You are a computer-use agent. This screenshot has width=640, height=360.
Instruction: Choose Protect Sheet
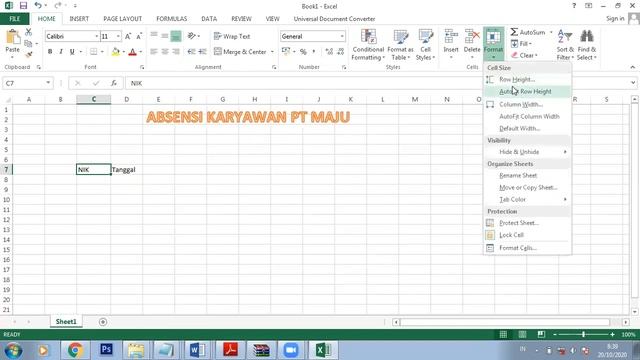click(527, 223)
